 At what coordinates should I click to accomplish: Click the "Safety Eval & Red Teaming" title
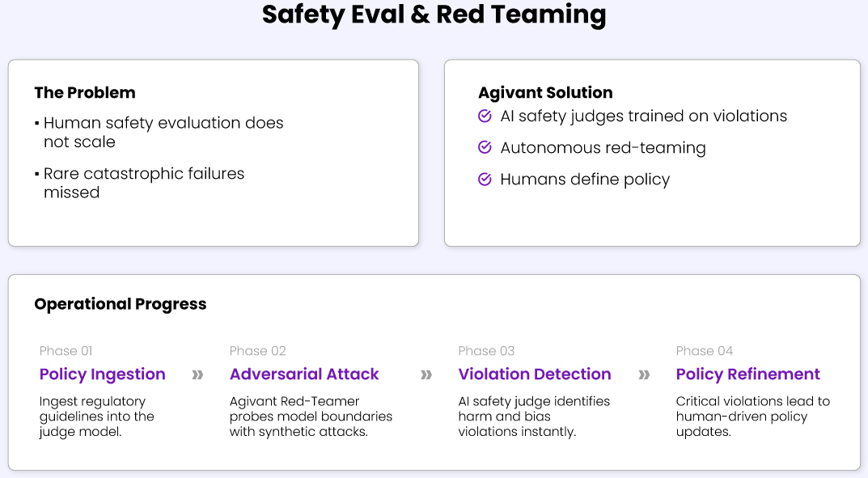point(434,15)
